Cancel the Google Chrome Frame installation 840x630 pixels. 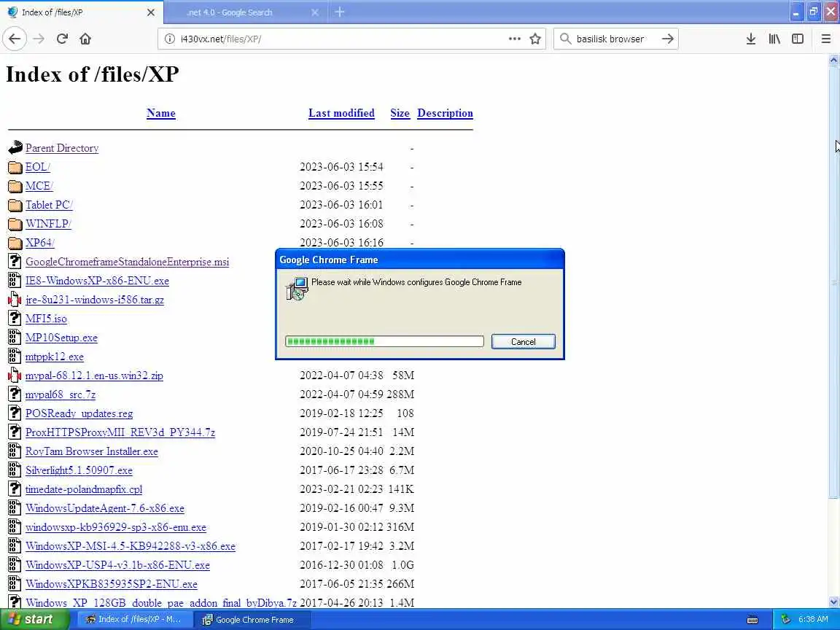point(523,342)
